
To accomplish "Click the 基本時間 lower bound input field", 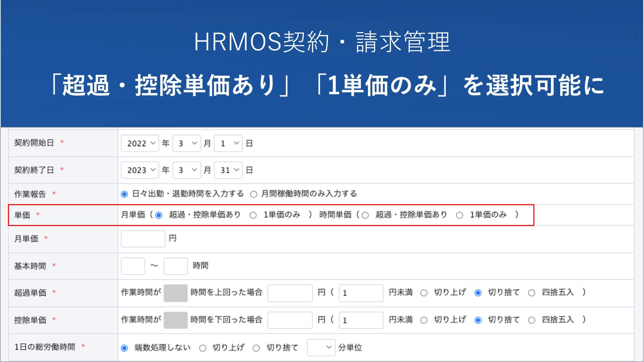I will pyautogui.click(x=133, y=266).
